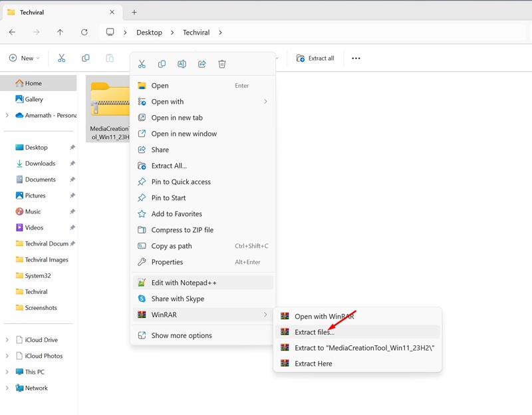Click the Paste icon in Explorer toolbar

[x=110, y=58]
